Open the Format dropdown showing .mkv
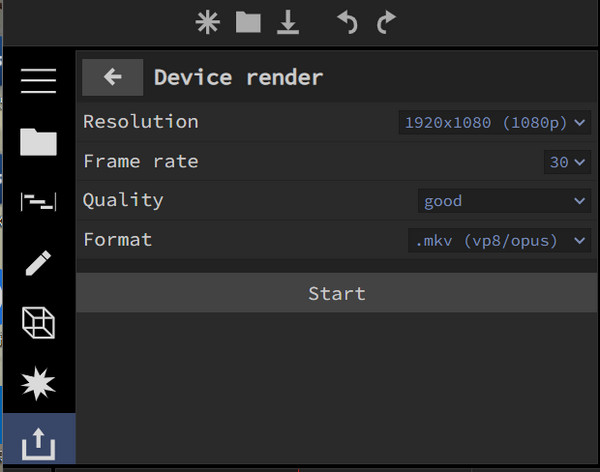The width and height of the screenshot is (600, 472). (x=499, y=240)
